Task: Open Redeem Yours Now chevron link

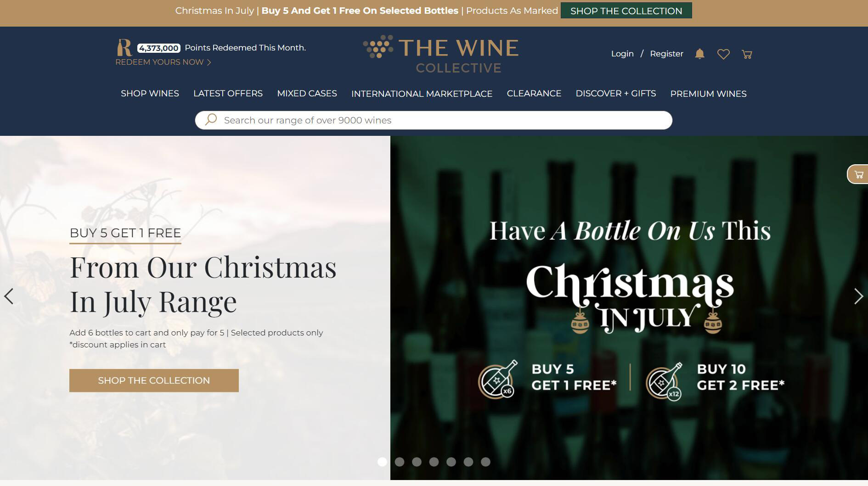Action: click(163, 62)
